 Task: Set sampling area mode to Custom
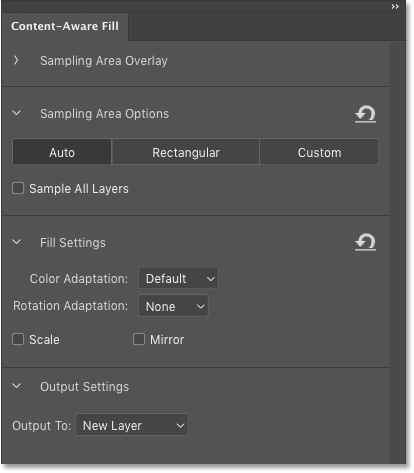[319, 152]
